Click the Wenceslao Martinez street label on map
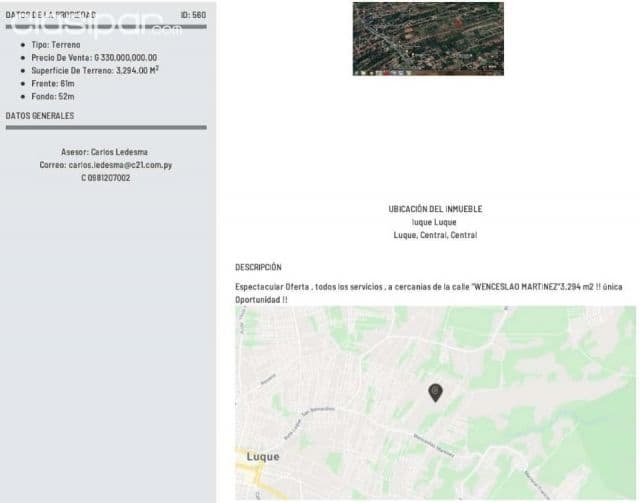Viewport: 640px width, 503px height. [x=434, y=445]
